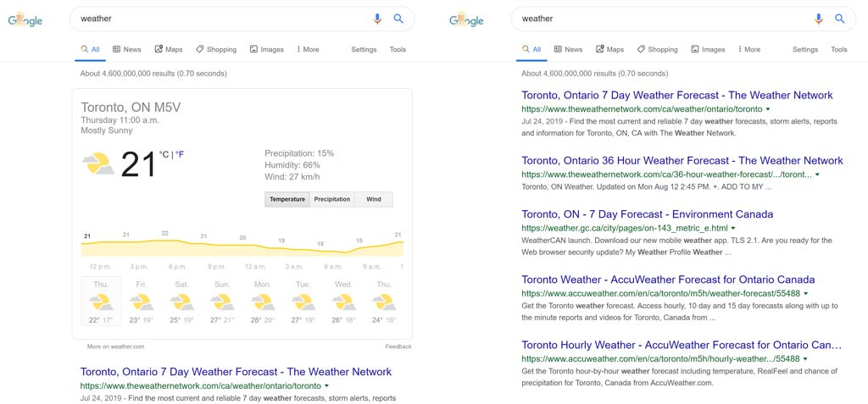The width and height of the screenshot is (868, 404).
Task: Open Toronto Hourly Weather AccuWeather link
Action: (x=682, y=345)
